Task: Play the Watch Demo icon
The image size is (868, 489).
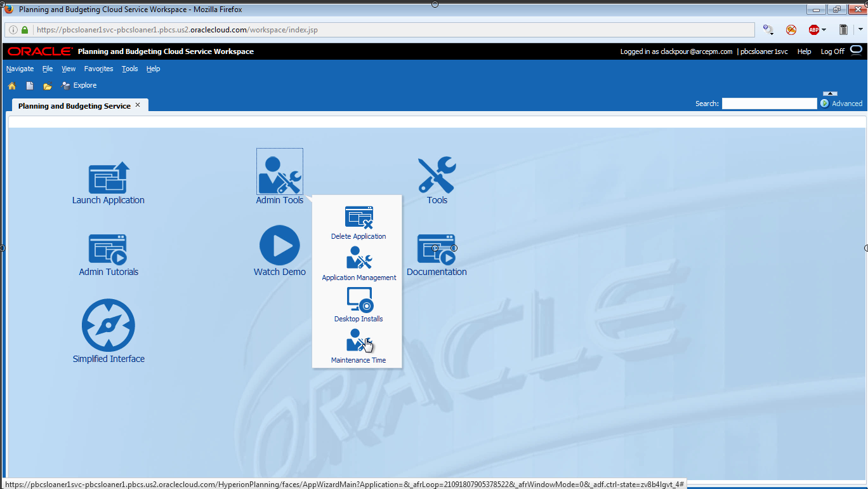Action: click(280, 245)
